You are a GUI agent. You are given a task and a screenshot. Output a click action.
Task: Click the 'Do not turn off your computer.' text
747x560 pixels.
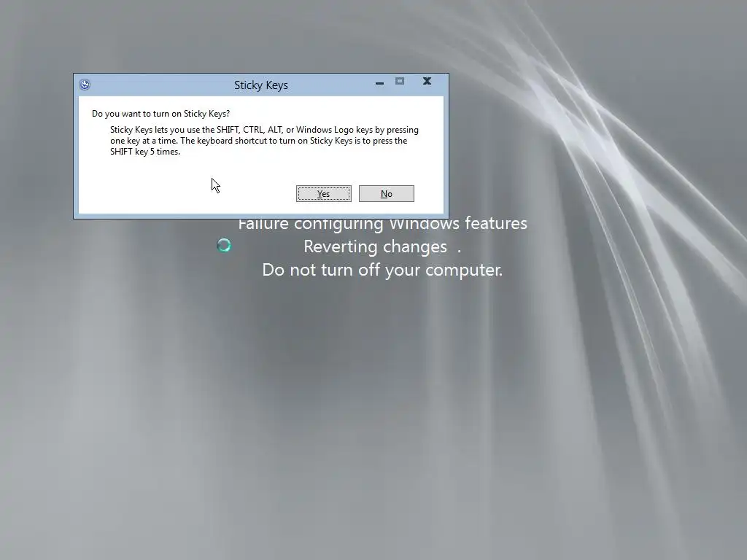point(382,270)
